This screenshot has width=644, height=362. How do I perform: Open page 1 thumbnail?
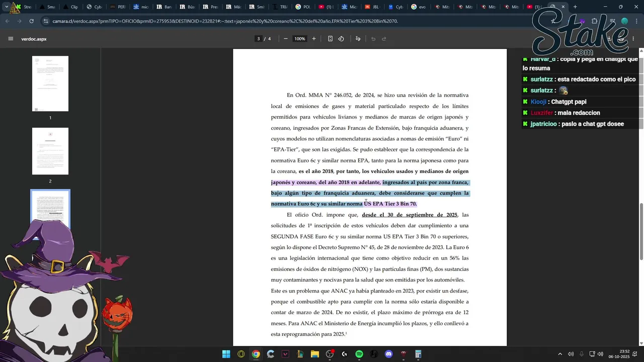coord(50,83)
